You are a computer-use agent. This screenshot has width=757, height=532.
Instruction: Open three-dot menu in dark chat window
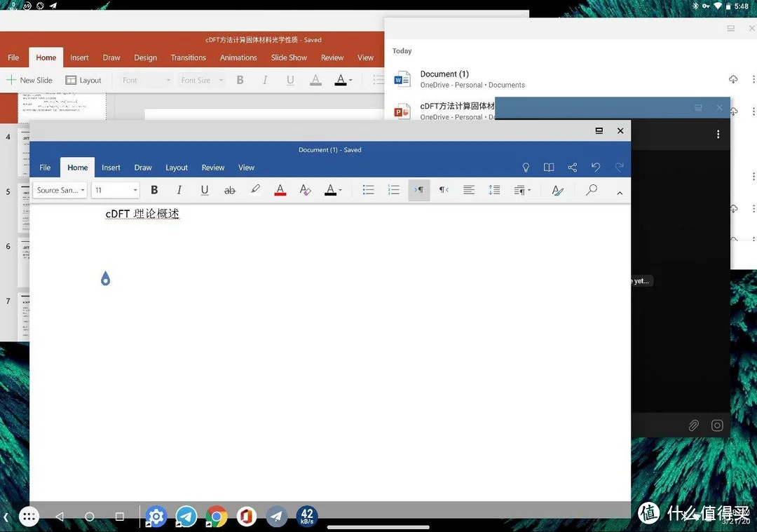tap(718, 134)
